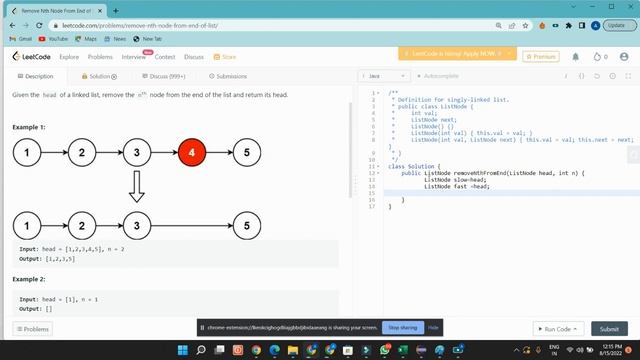Image resolution: width=640 pixels, height=360 pixels.
Task: Hide the screen sharing bar
Action: 433,328
